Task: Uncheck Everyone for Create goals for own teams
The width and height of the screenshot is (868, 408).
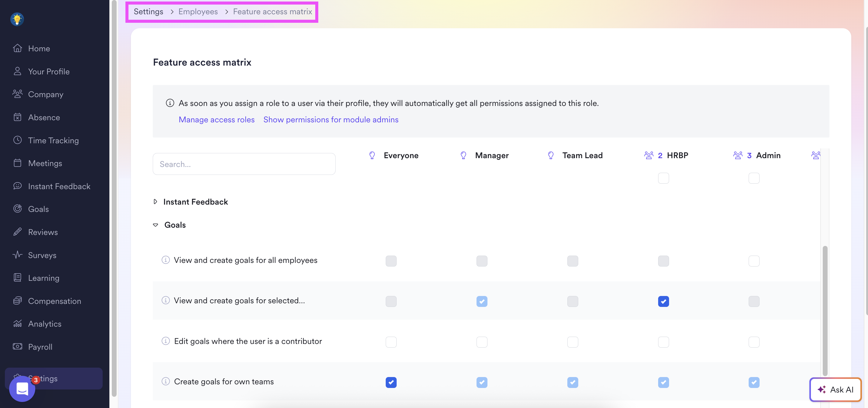Action: tap(391, 382)
